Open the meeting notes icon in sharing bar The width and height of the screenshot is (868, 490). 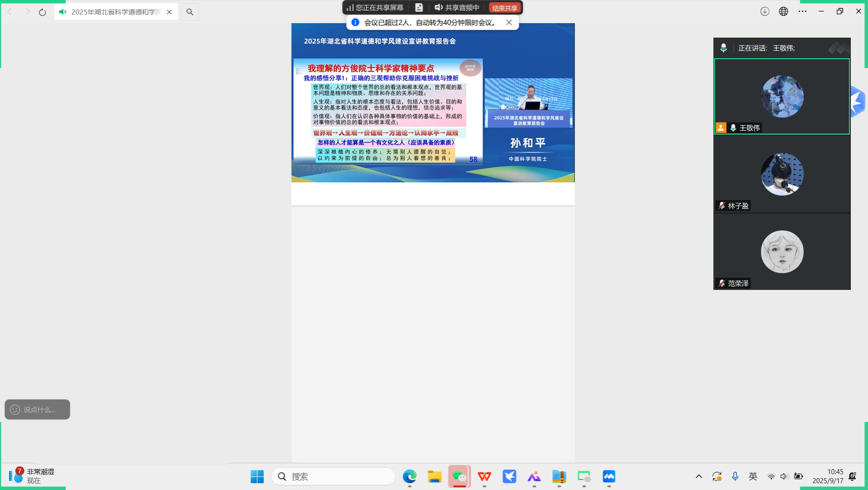tap(419, 8)
